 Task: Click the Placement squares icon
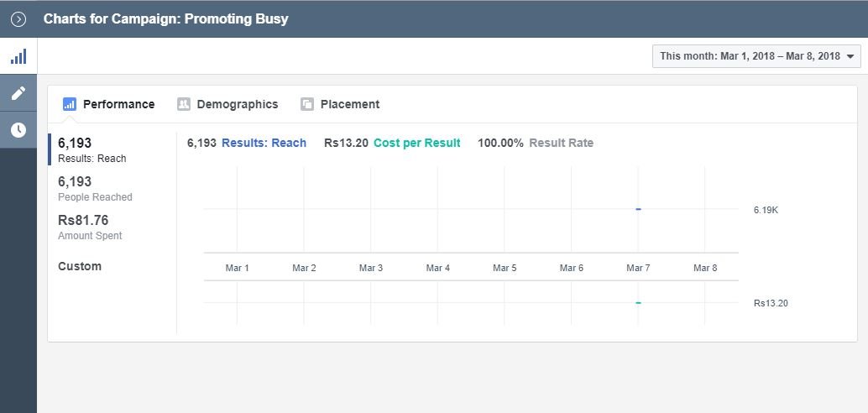coord(307,104)
